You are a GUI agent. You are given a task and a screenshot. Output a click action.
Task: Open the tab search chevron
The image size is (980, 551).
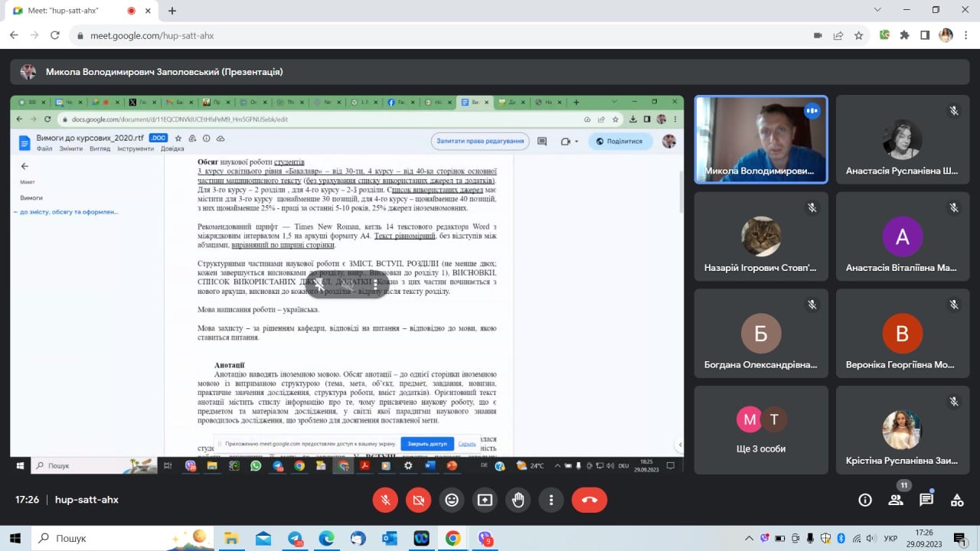[x=877, y=10]
